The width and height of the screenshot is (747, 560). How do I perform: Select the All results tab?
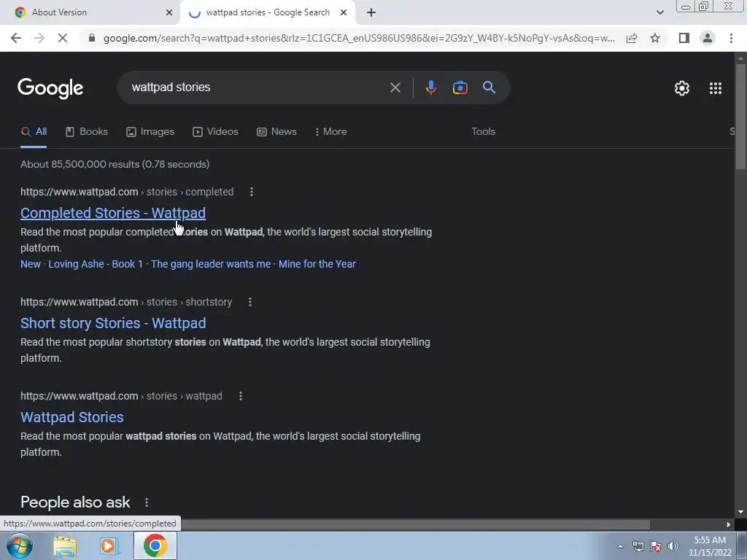(x=34, y=132)
